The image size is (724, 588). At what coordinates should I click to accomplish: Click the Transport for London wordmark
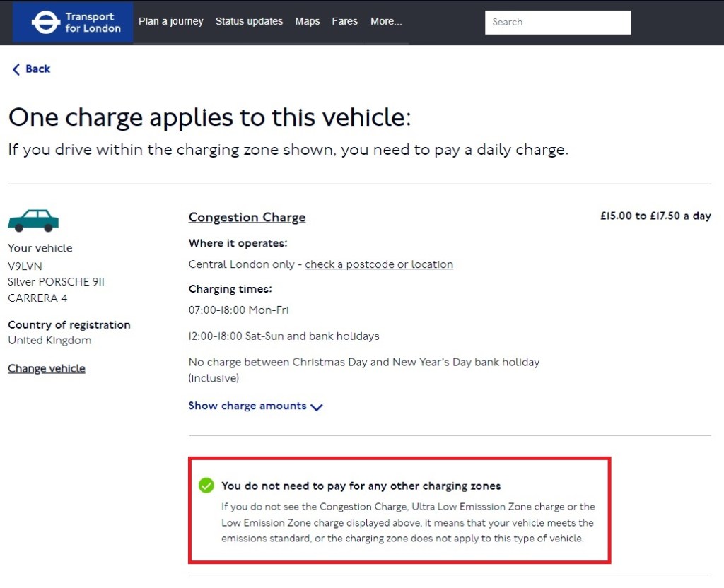tap(93, 23)
